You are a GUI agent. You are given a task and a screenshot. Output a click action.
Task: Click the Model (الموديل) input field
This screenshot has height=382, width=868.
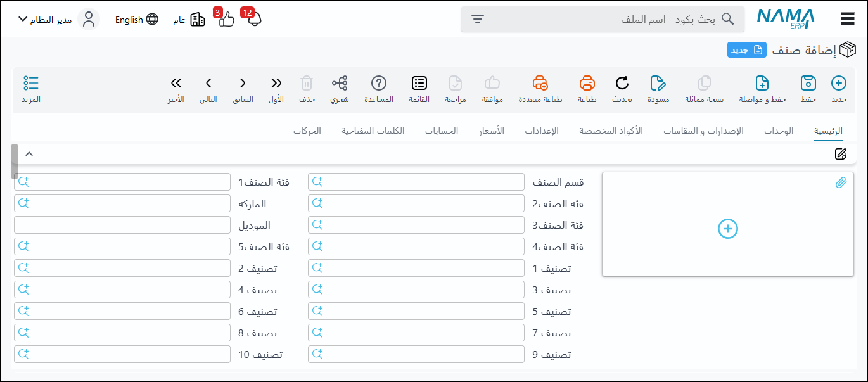(x=122, y=225)
